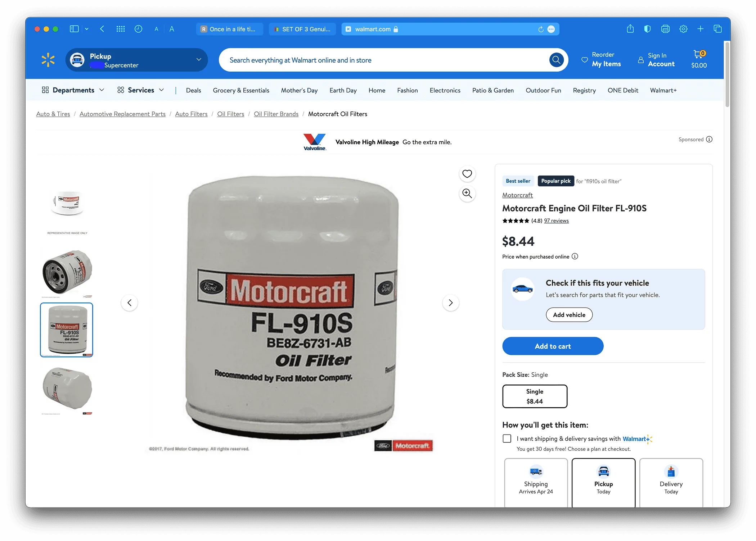Open the Patio & Garden section
Viewport: 756px width, 541px height.
click(x=493, y=90)
